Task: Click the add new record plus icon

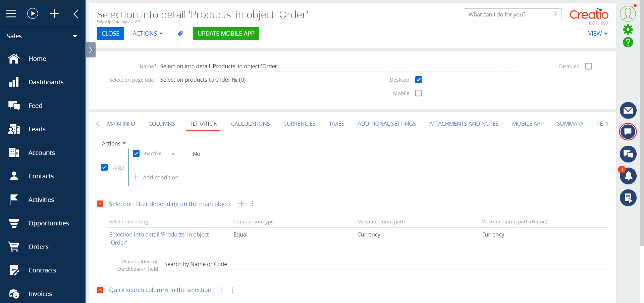Action: [x=54, y=13]
